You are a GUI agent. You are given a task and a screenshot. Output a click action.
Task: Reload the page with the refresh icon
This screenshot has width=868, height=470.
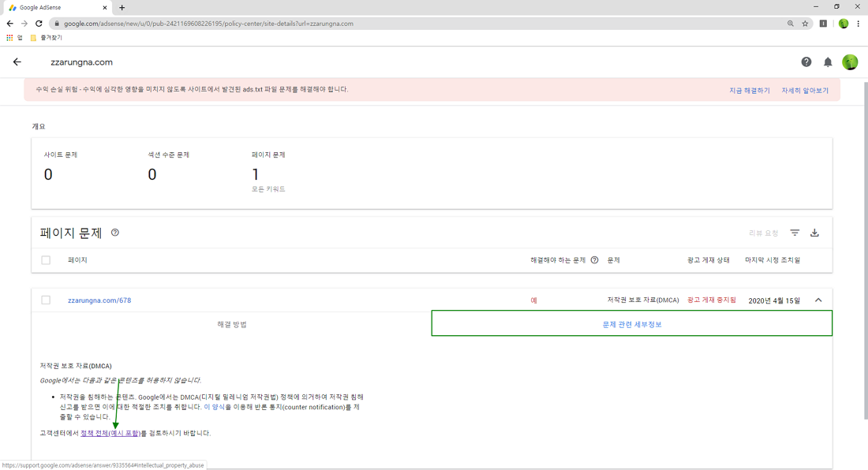(x=39, y=24)
